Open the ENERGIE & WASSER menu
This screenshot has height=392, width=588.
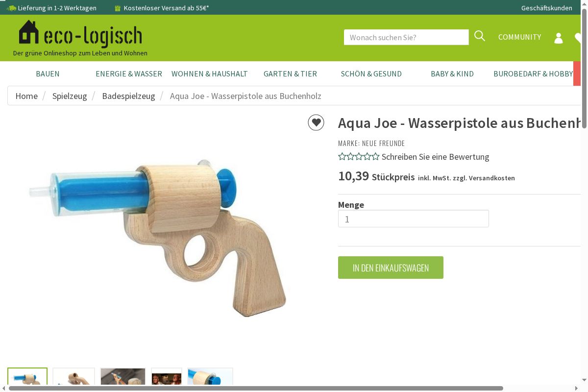click(x=129, y=73)
